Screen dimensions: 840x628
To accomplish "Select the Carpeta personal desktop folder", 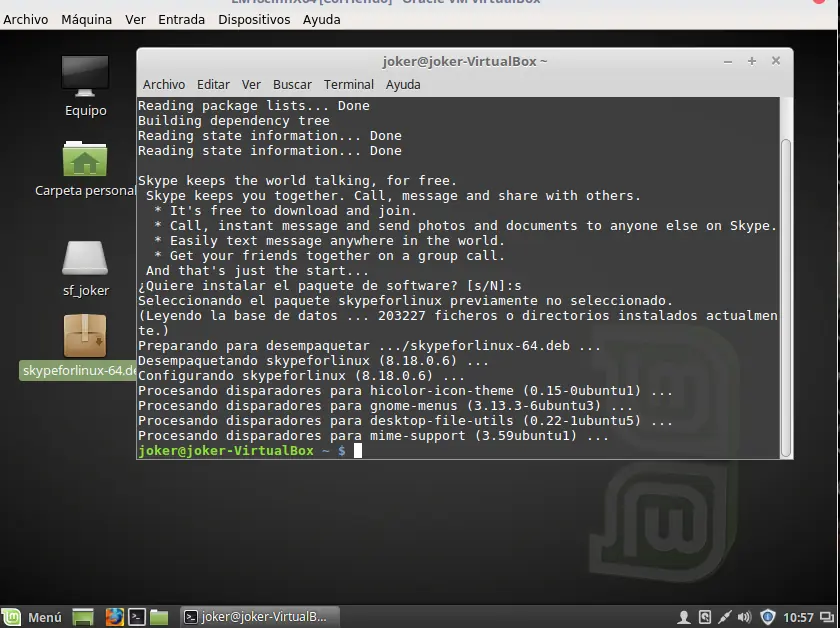I will [x=85, y=168].
